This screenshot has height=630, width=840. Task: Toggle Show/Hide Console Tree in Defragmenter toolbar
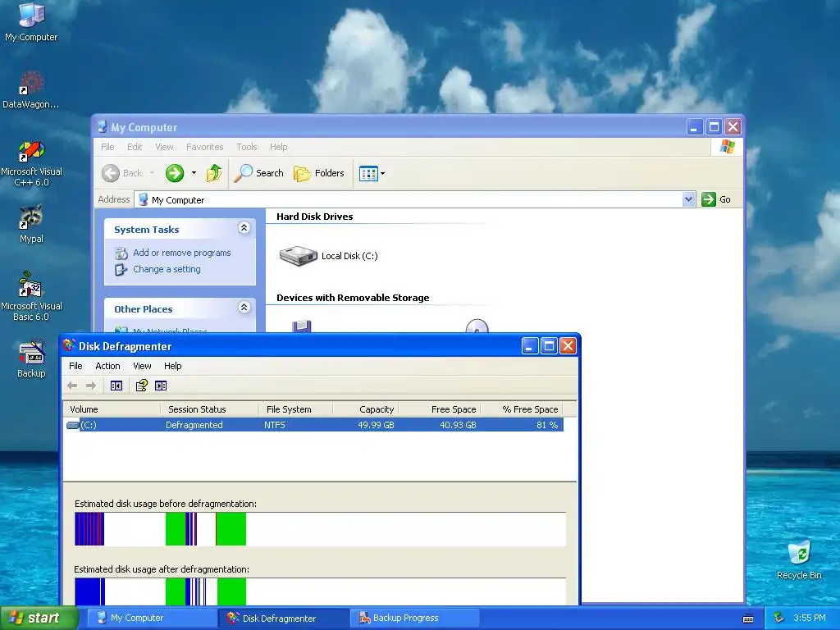click(x=116, y=386)
